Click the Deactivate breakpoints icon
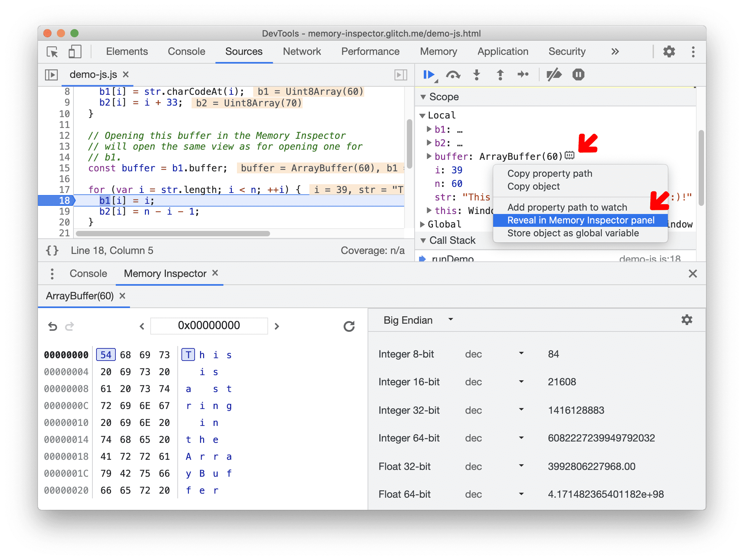 click(556, 75)
